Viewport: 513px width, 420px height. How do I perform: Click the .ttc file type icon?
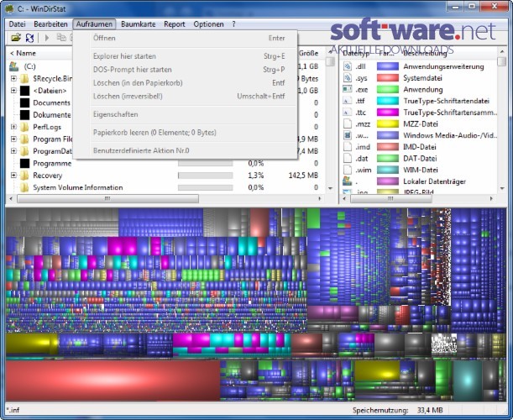point(347,113)
